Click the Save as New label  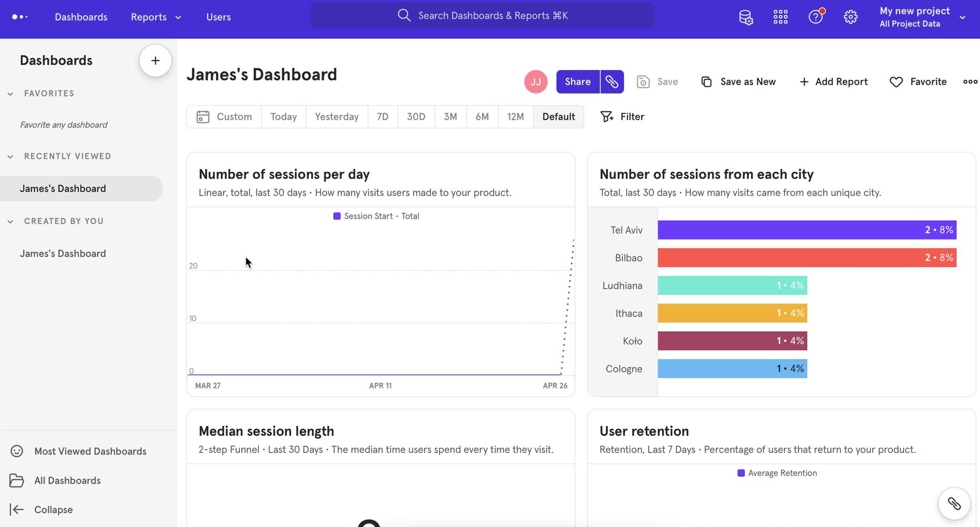coord(748,82)
